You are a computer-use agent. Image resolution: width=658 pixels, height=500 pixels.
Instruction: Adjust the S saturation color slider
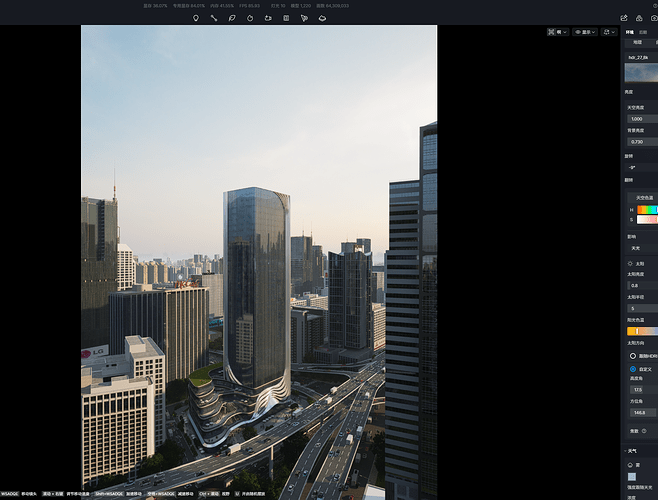(648, 220)
